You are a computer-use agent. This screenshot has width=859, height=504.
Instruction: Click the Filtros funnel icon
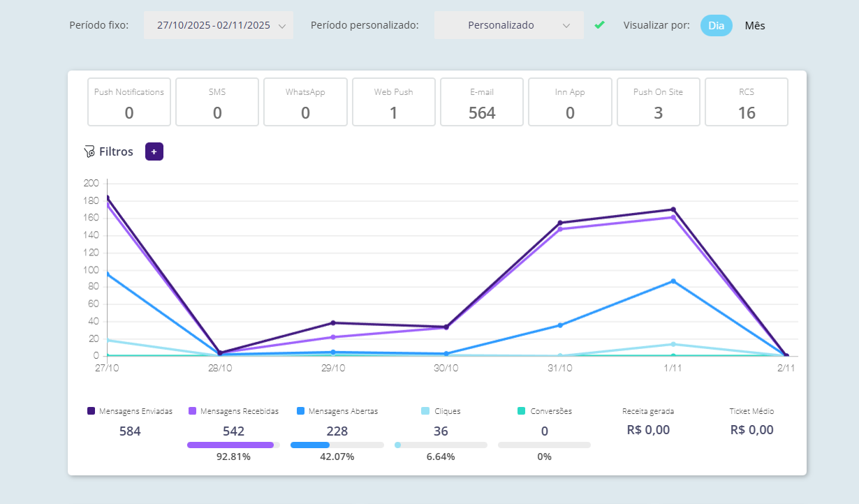click(x=89, y=151)
